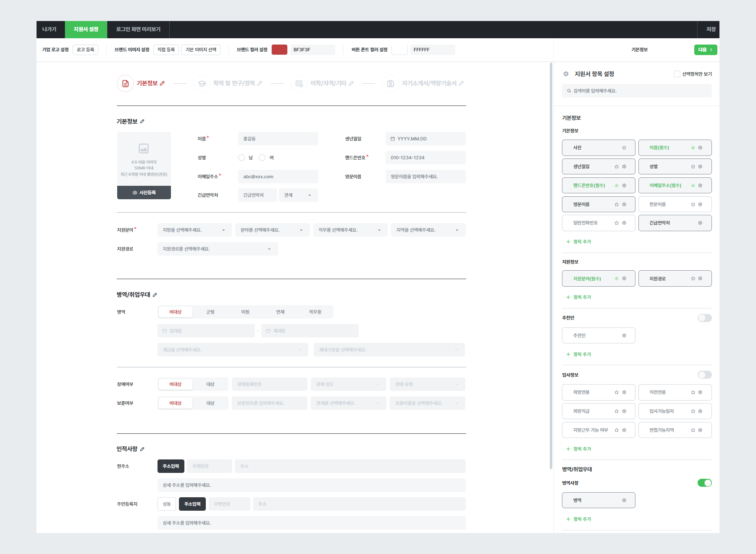756x554 pixels.
Task: Open the 분야를 선택해주세요 dropdown
Action: click(x=272, y=230)
